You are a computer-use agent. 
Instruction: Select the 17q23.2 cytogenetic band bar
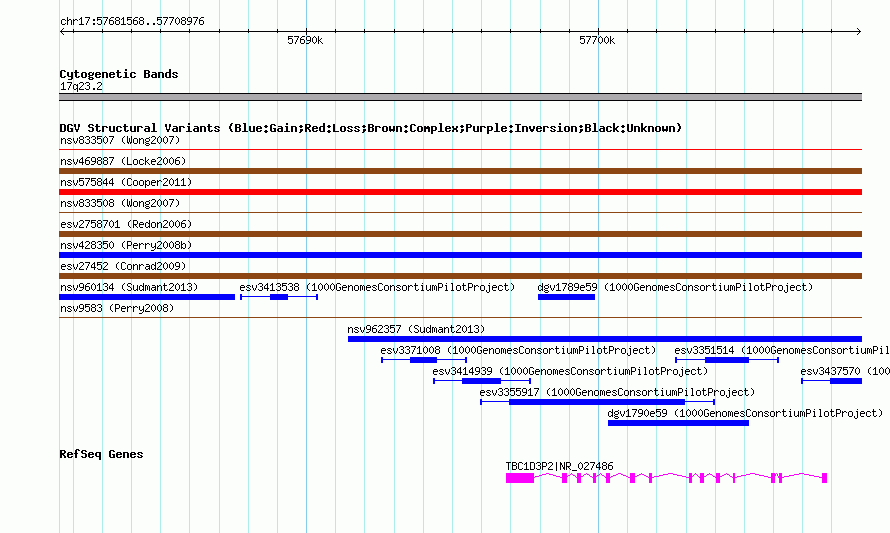(460, 97)
